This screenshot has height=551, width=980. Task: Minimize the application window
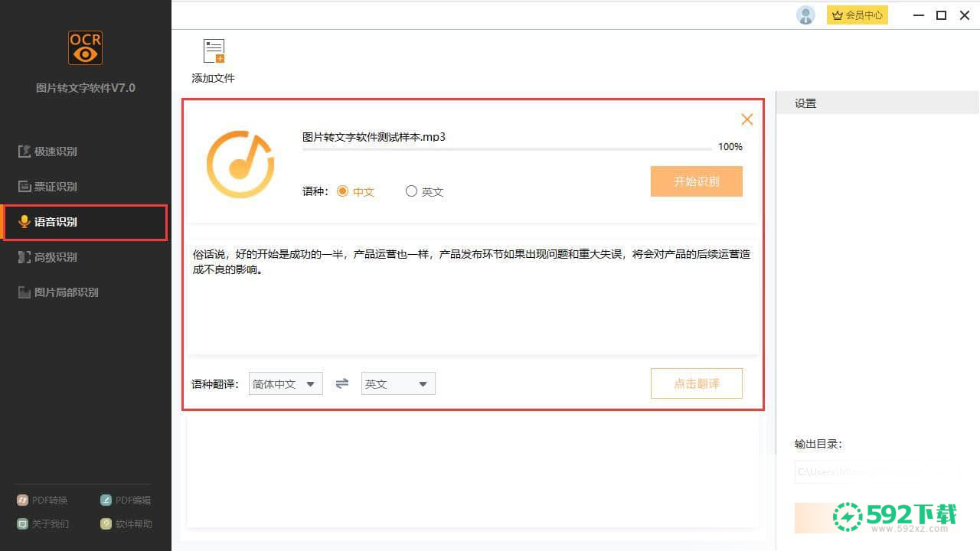(x=920, y=15)
